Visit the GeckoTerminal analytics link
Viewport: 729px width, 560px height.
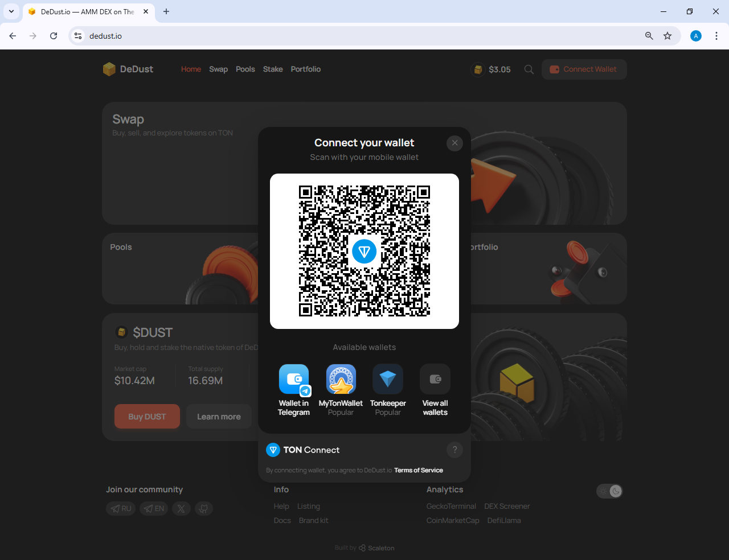pos(451,506)
